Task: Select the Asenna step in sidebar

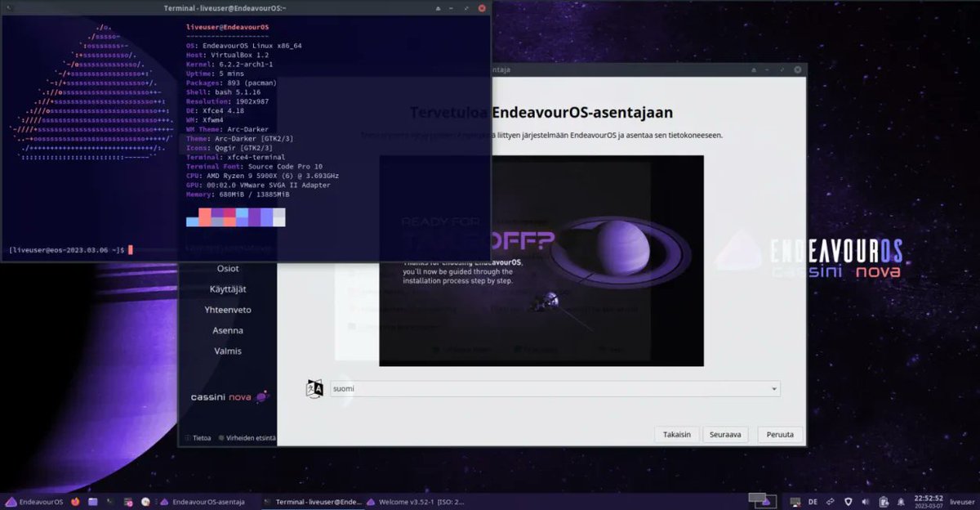Action: pyautogui.click(x=228, y=330)
